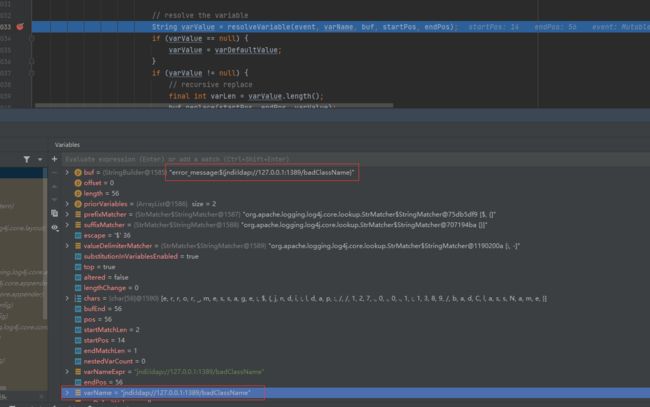650x407 pixels.
Task: Expand the chars array variable
Action: click(x=67, y=298)
